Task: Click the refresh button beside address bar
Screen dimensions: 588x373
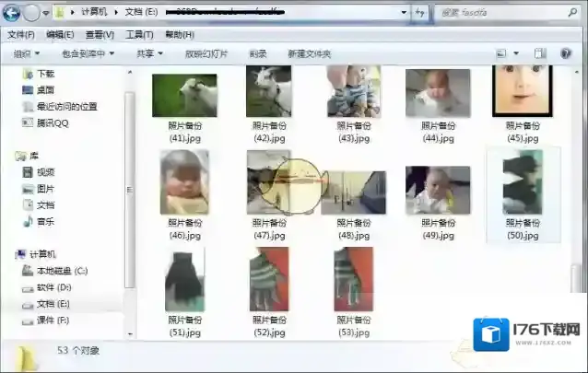Action: 419,13
